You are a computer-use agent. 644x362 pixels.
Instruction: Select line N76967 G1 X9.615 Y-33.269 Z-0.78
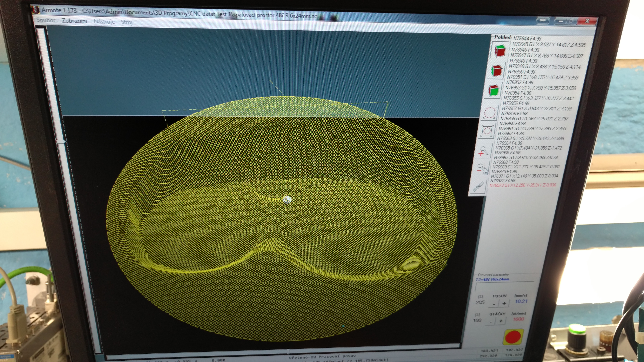526,157
